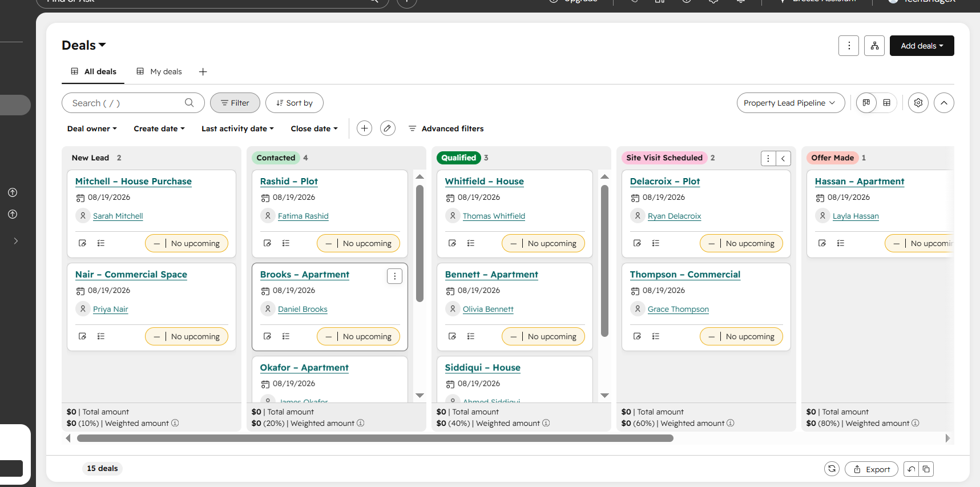The image size is (980, 487).
Task: Click the Qualified column vertical scrollbar
Action: point(604,261)
